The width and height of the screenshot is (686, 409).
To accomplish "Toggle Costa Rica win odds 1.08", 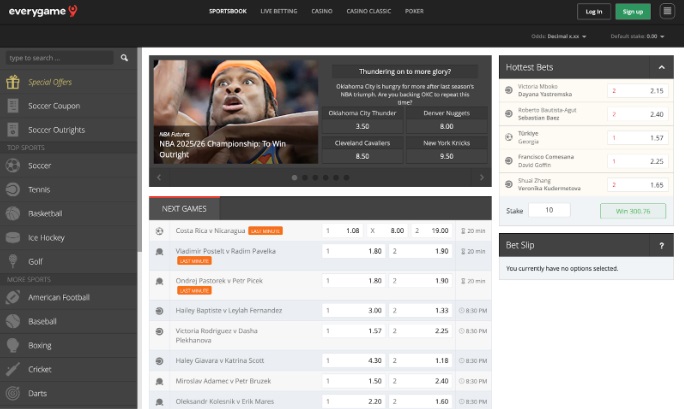I will tap(345, 230).
